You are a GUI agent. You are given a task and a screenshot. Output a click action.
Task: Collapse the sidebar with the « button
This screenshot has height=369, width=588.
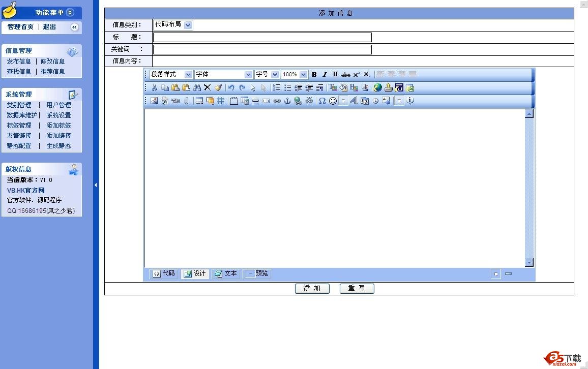[75, 27]
